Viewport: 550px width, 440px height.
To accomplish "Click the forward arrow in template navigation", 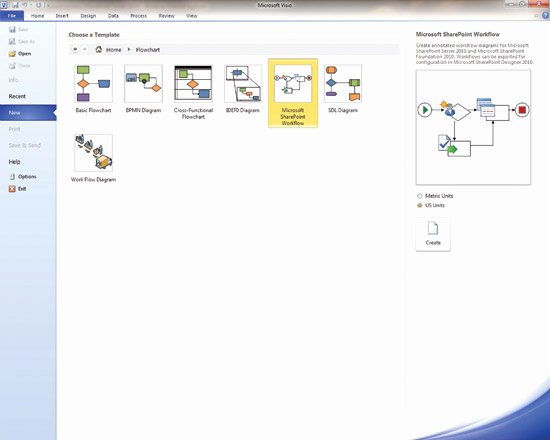I will pos(85,49).
